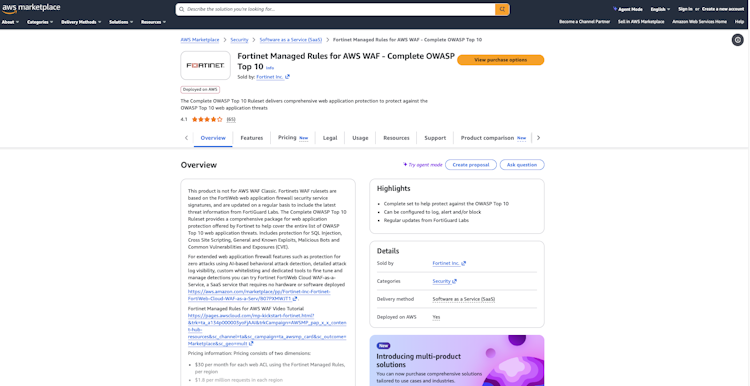Switch to the Features tab
750x386 pixels.
point(252,138)
